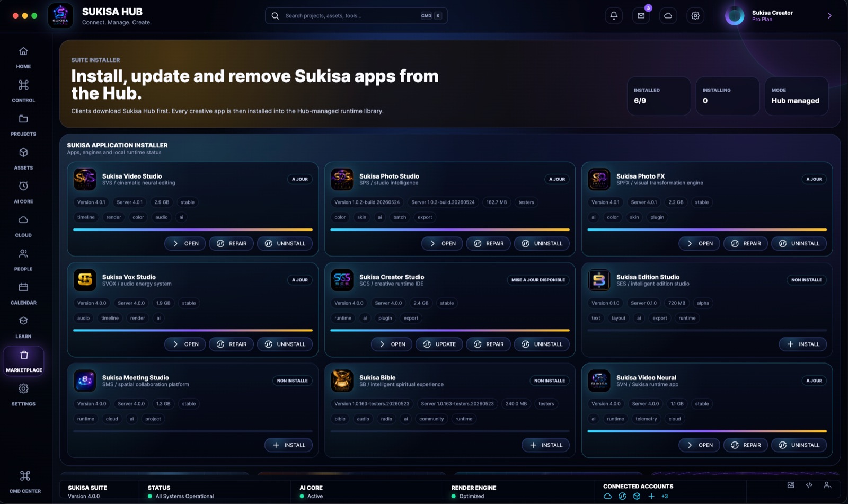Expand the Sukisa Creator account chevron

(829, 16)
